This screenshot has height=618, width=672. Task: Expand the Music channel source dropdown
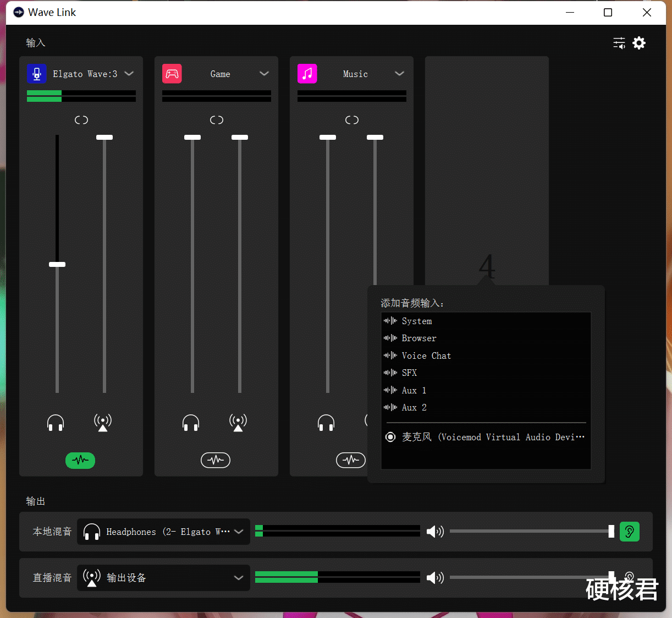400,73
